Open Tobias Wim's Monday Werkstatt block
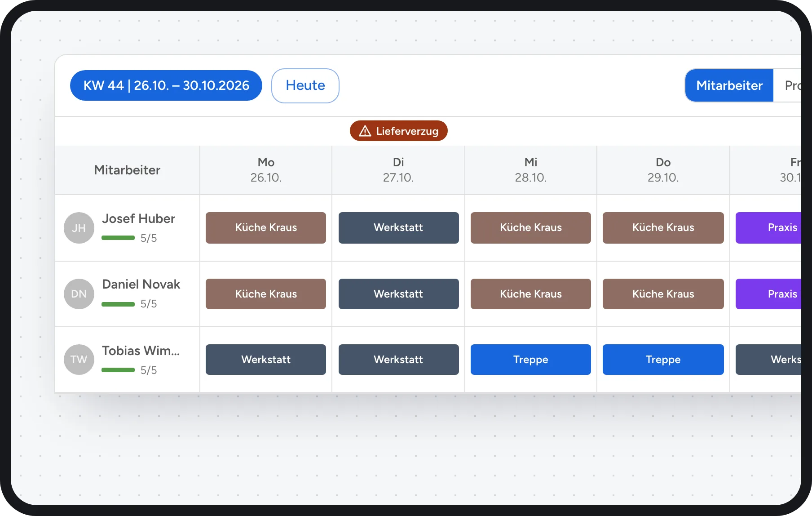The width and height of the screenshot is (812, 516). 266,360
